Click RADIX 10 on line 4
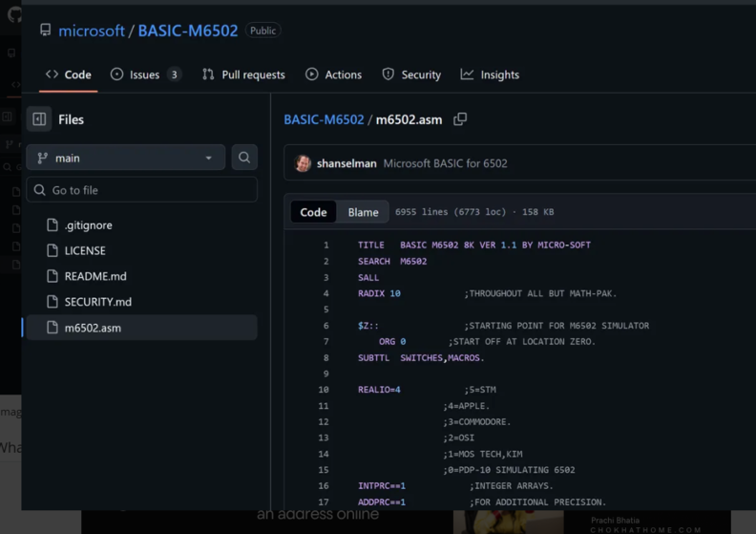 tap(379, 293)
